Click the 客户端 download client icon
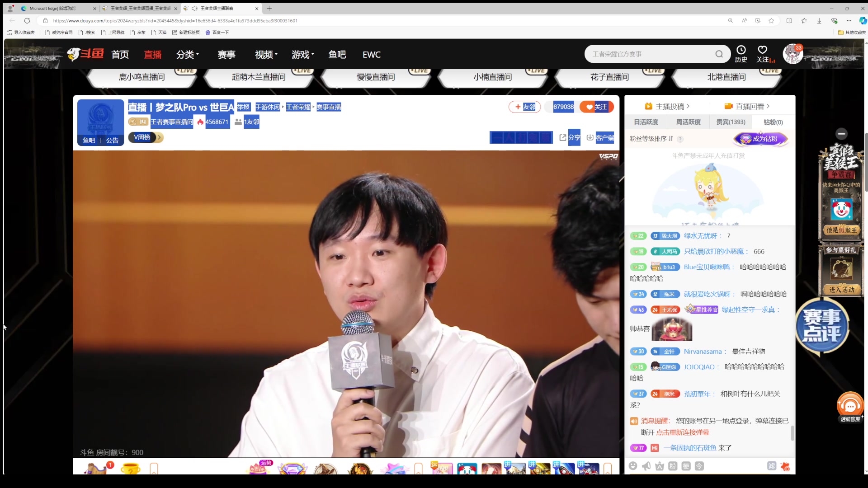Image resolution: width=868 pixels, height=488 pixels. [x=590, y=137]
